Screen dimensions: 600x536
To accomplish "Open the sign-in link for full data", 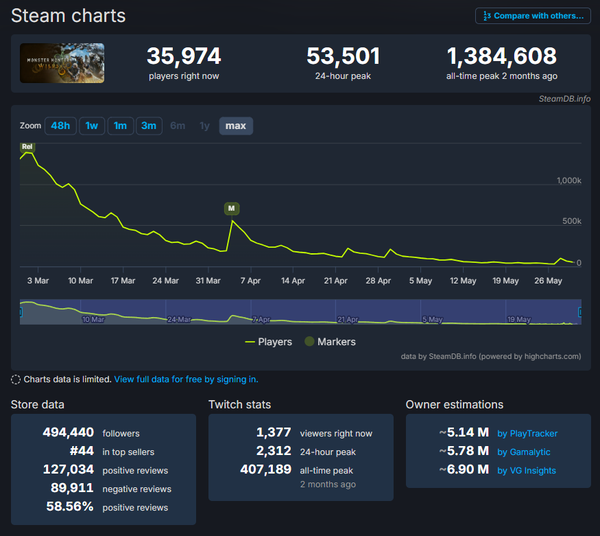I will [x=186, y=379].
